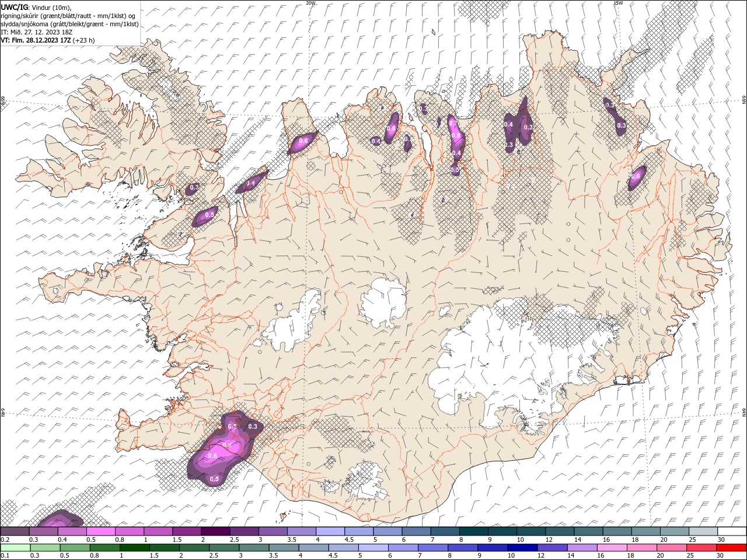Click the Hofsjökull glacier in central Iceland

[x=383, y=303]
